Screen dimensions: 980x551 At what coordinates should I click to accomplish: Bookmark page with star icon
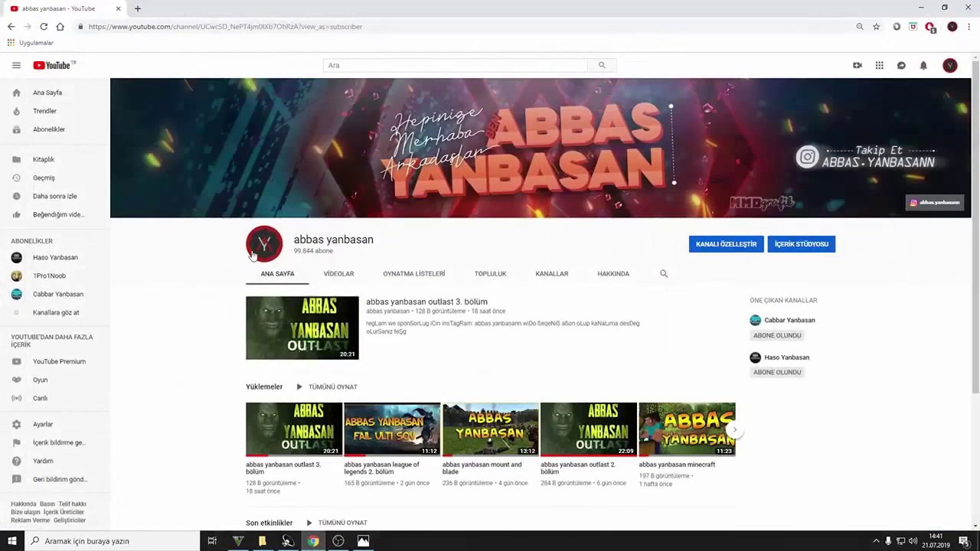click(x=876, y=27)
